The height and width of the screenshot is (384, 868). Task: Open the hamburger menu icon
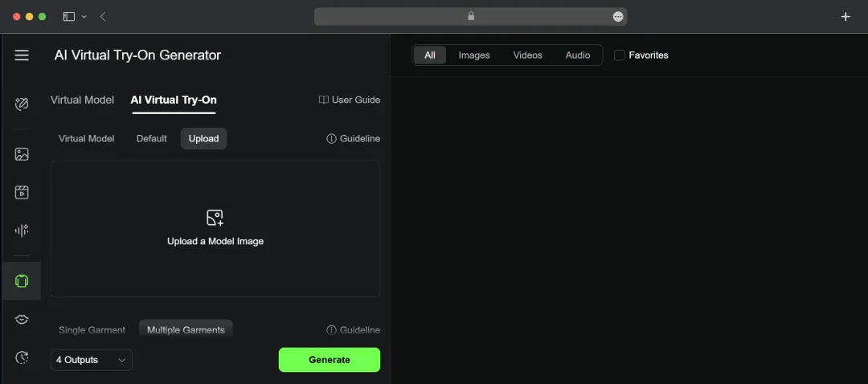coord(22,55)
